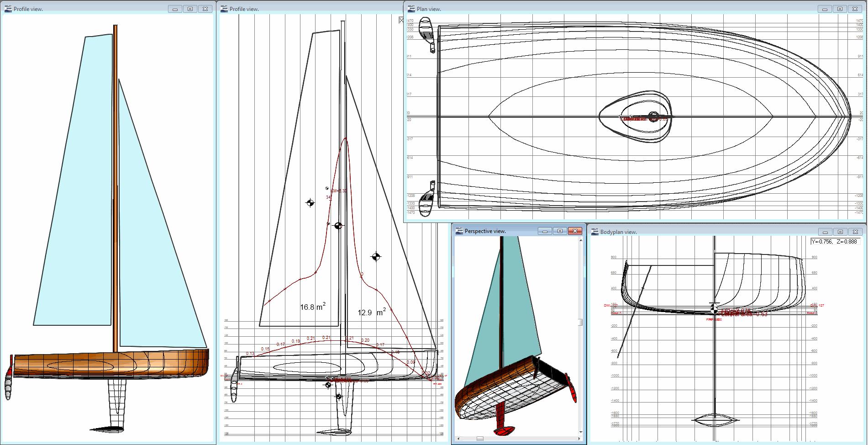Minimize the shaded Profile view window
868x445 pixels.
coord(175,9)
